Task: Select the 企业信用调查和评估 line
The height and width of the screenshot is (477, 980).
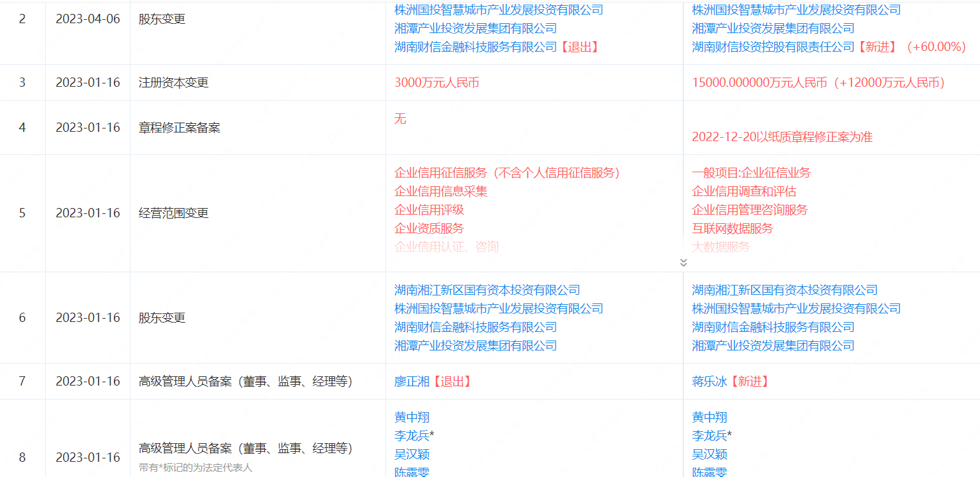Action: 744,191
